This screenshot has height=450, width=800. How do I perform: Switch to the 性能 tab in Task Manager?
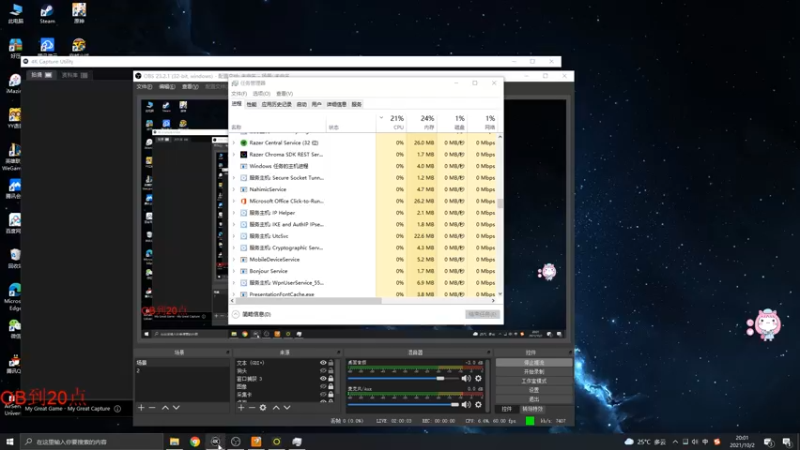pyautogui.click(x=252, y=105)
